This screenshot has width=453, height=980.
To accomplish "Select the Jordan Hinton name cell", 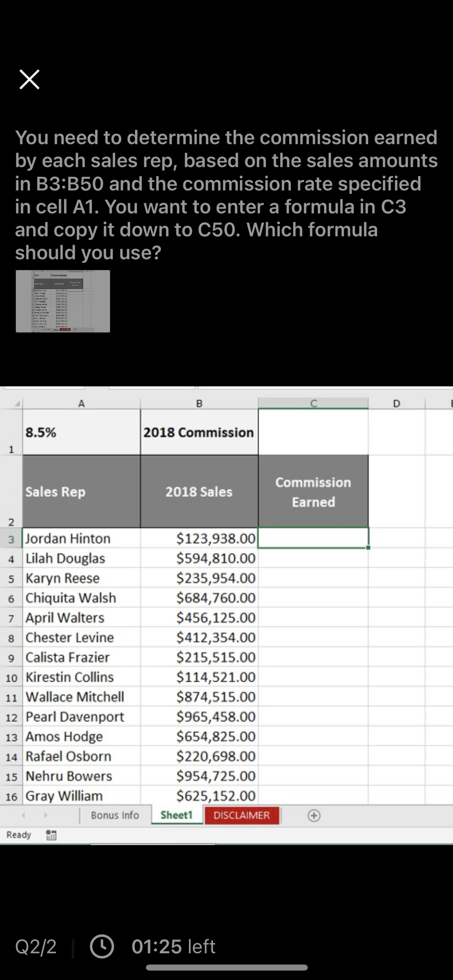I will click(81, 538).
